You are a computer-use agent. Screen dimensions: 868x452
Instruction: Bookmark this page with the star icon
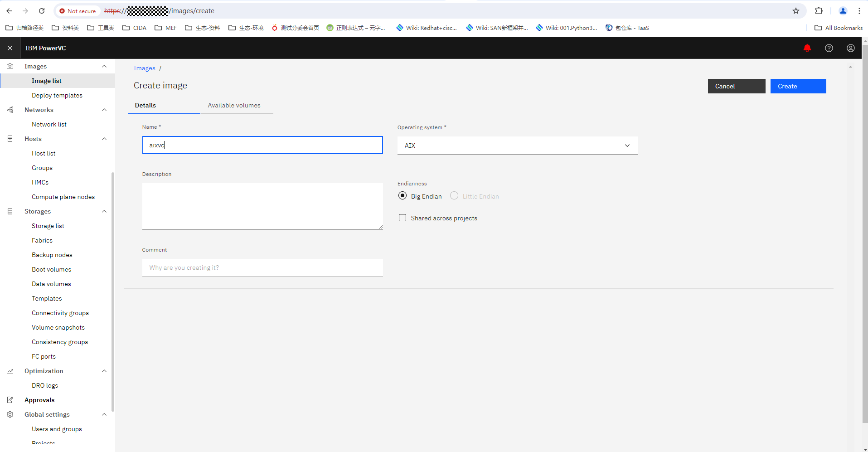(x=796, y=11)
